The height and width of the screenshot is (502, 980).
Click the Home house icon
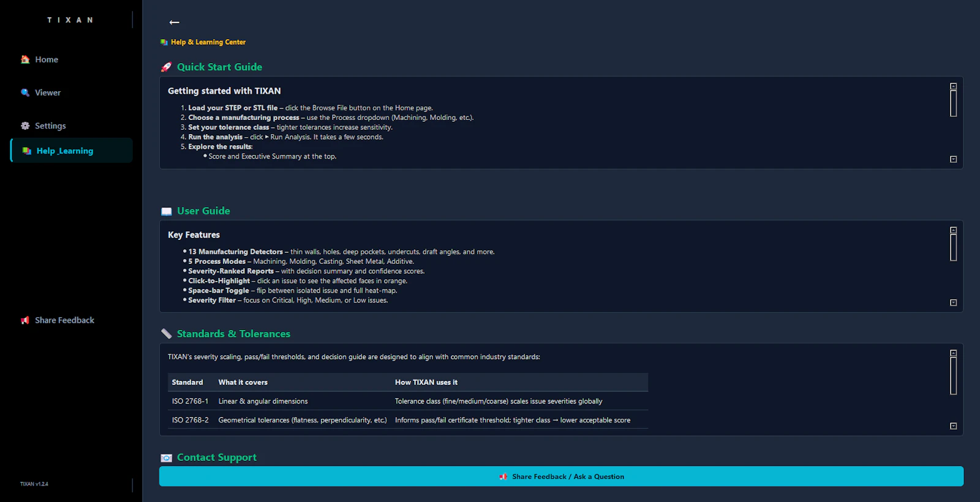point(25,59)
